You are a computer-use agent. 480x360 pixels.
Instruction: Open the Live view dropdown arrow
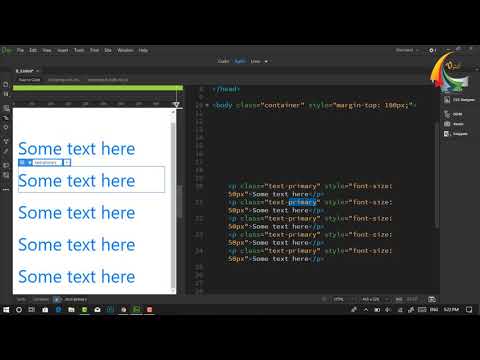tap(266, 62)
